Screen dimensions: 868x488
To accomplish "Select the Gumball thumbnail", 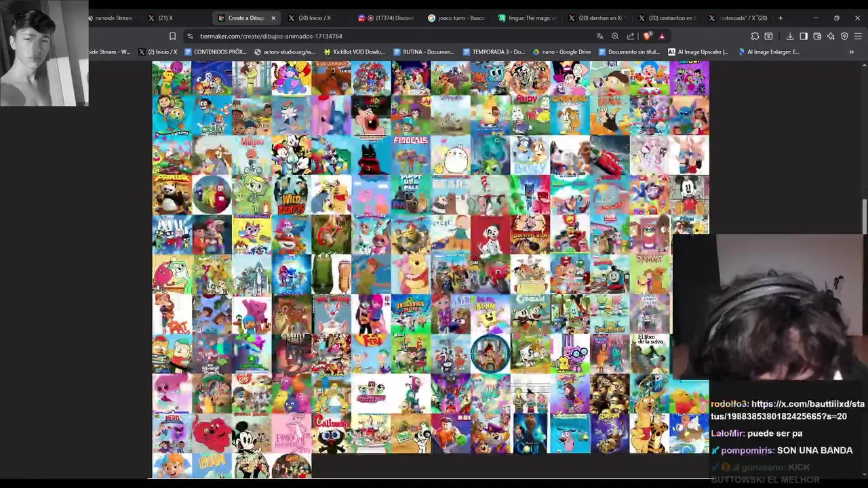I will pos(490,77).
